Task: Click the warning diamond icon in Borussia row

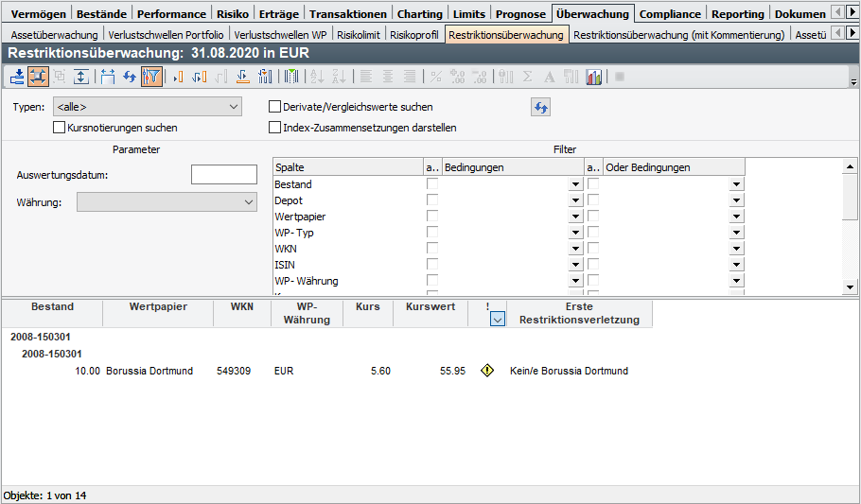Action: coord(487,372)
